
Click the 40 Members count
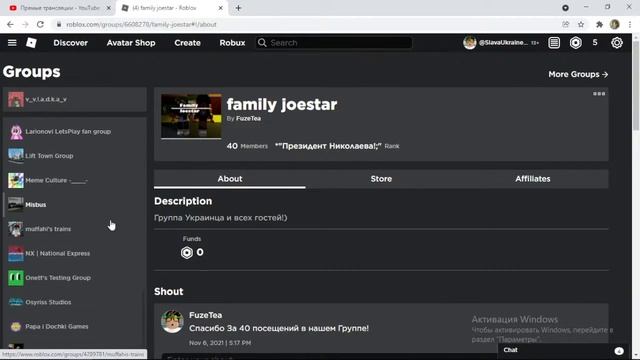[x=247, y=146]
